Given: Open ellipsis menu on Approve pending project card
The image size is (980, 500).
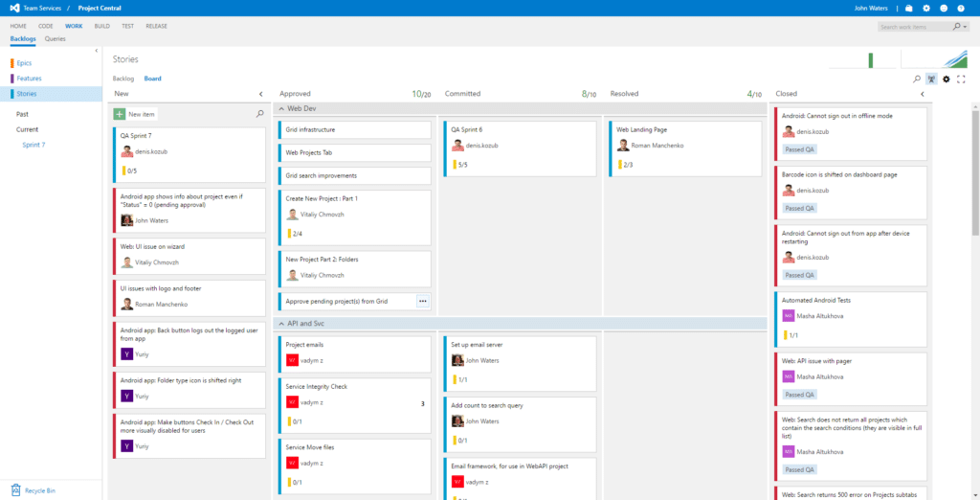Looking at the screenshot, I should tap(423, 301).
